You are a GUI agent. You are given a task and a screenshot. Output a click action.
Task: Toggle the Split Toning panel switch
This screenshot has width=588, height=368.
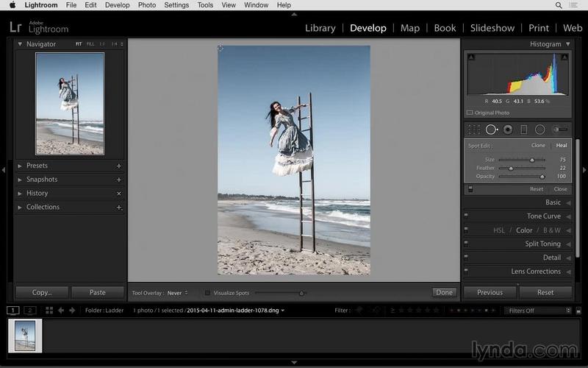point(466,244)
